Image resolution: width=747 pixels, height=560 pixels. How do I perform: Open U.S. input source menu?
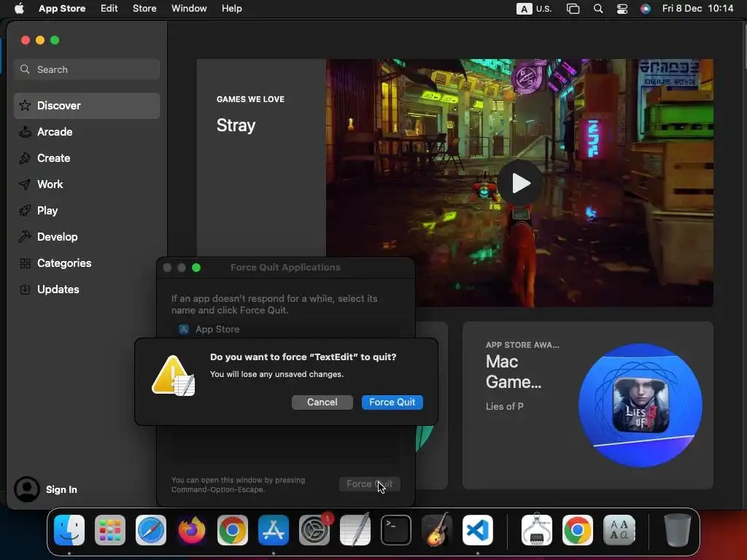534,9
